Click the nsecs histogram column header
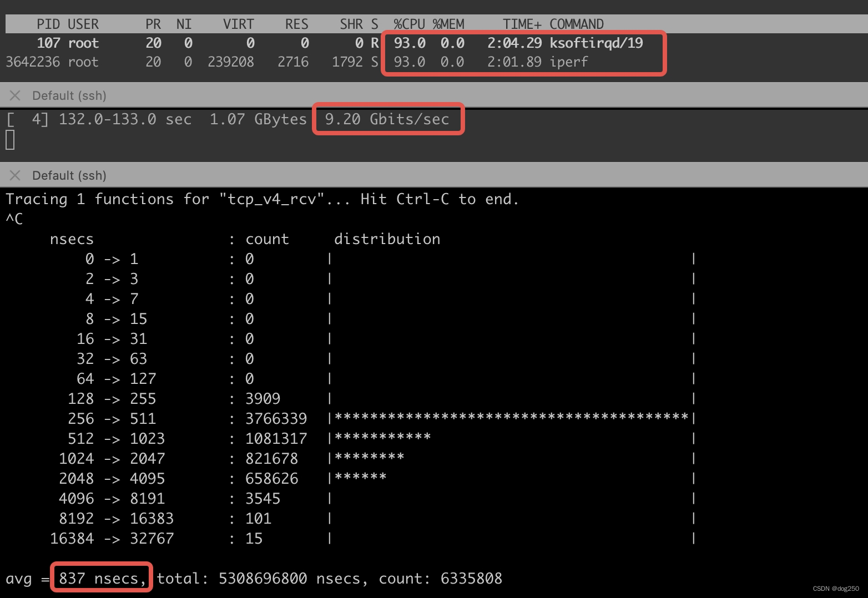868x598 pixels. (72, 239)
